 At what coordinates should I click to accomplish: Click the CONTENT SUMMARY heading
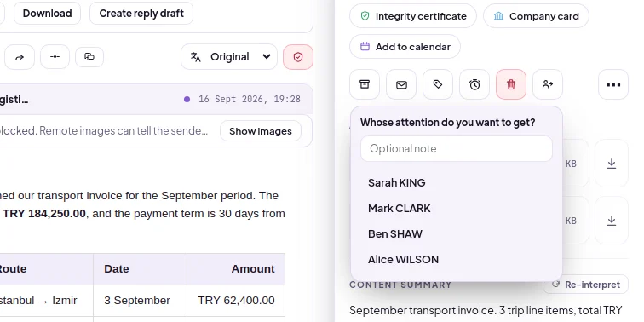pyautogui.click(x=400, y=285)
